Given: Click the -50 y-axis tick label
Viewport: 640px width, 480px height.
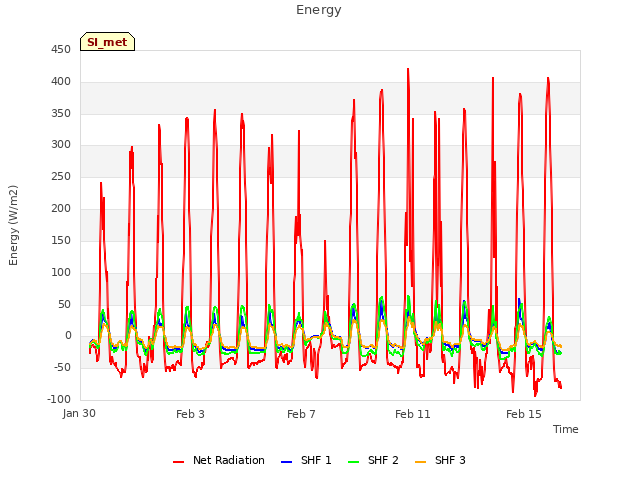Looking at the screenshot, I should pos(62,368).
